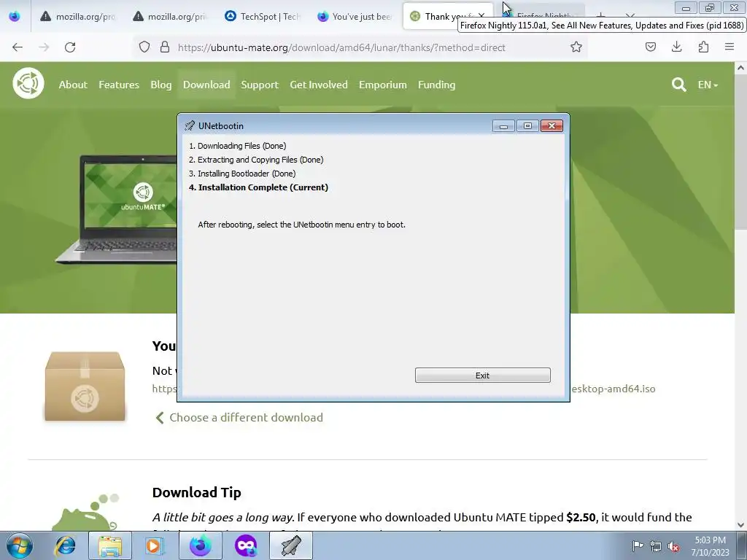747x560 pixels.
Task: Click the network tray icon
Action: coord(656,546)
